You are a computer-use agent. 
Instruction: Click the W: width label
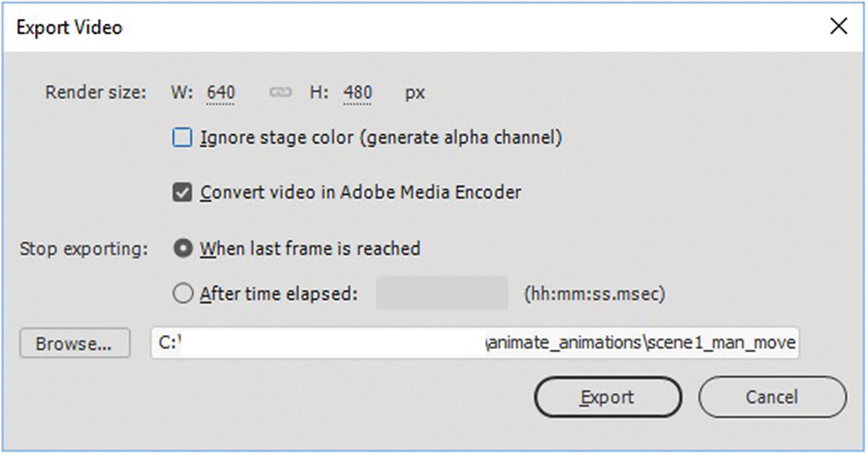click(182, 92)
